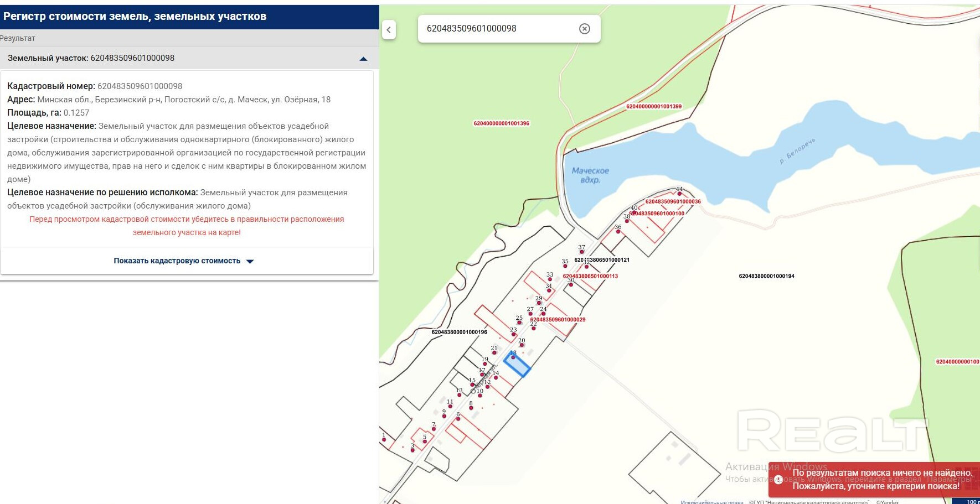Select address marker number 8
The width and height of the screenshot is (980, 504).
(471, 408)
